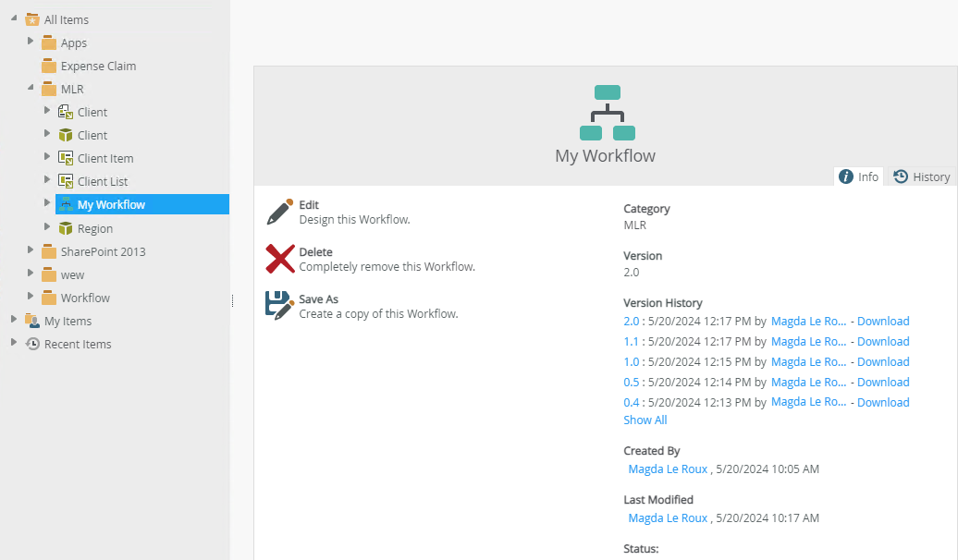Click the red Delete X icon

(280, 259)
